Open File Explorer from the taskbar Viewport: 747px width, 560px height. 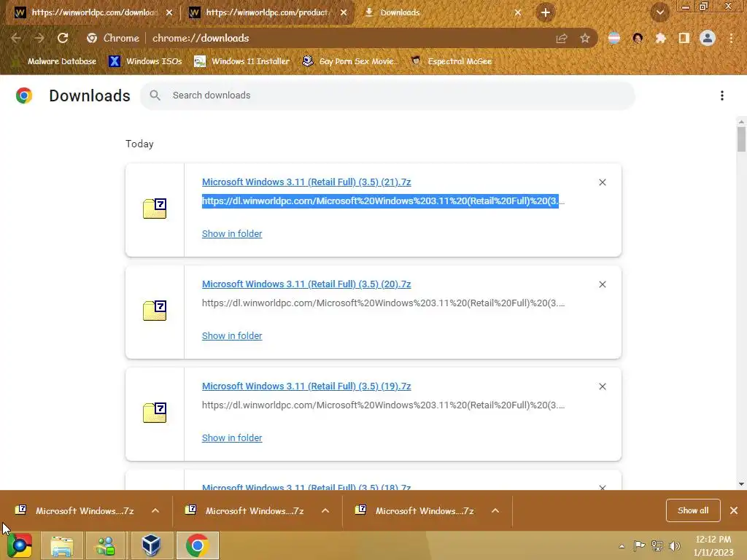tap(62, 545)
